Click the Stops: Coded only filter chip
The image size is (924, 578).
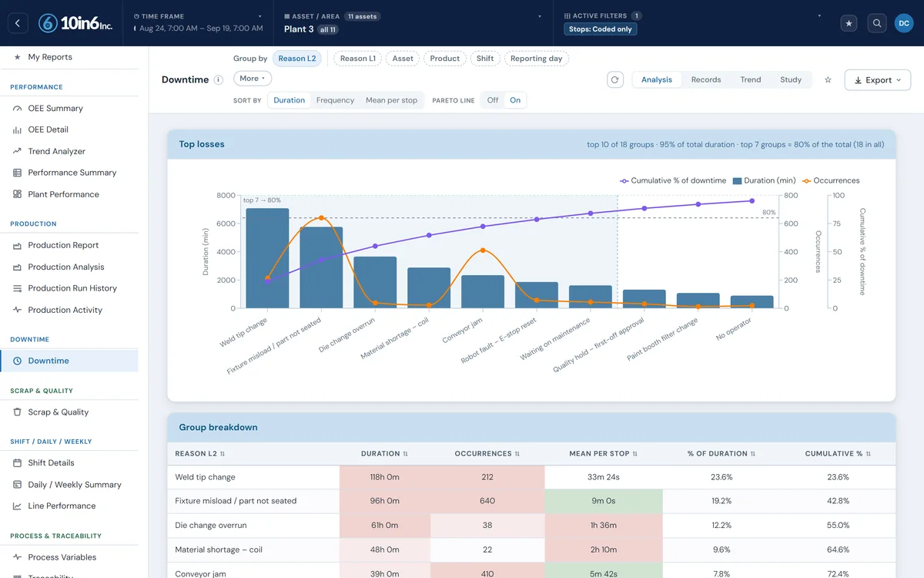click(601, 29)
